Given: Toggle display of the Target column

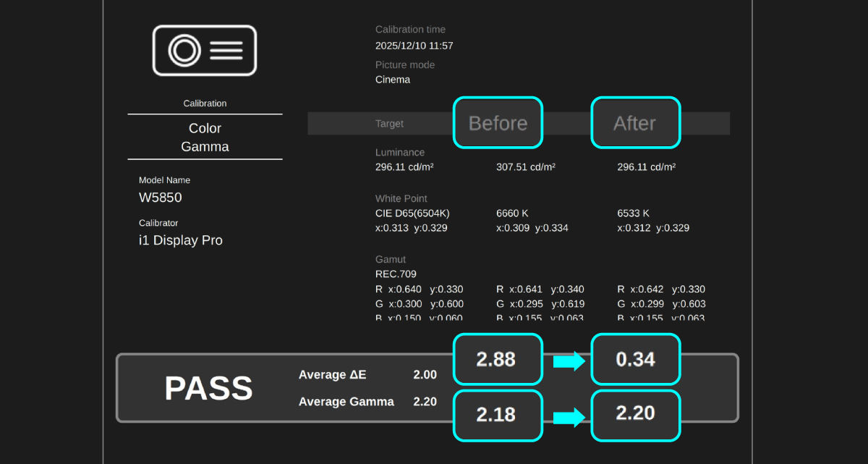Looking at the screenshot, I should pyautogui.click(x=389, y=123).
